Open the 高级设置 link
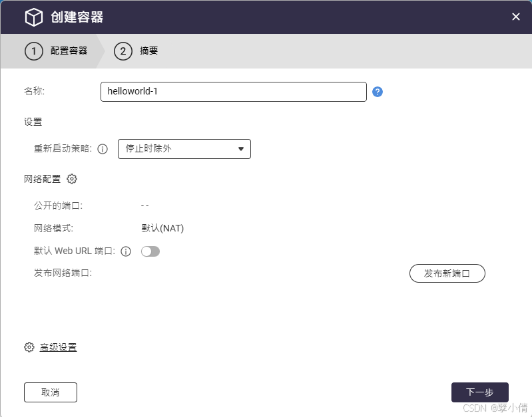532x417 pixels. pyautogui.click(x=59, y=347)
